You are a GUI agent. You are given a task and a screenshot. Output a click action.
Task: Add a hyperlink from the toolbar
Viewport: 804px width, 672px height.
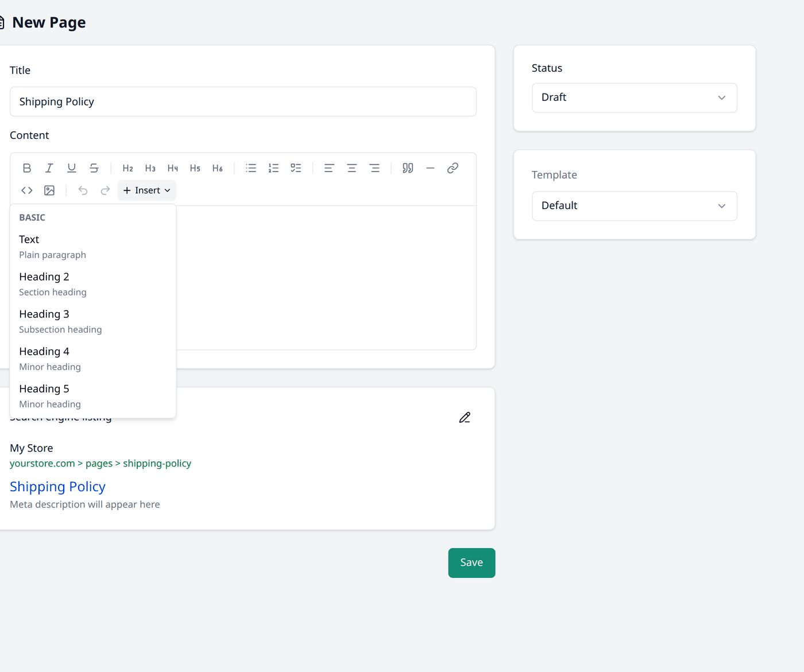[x=453, y=168]
